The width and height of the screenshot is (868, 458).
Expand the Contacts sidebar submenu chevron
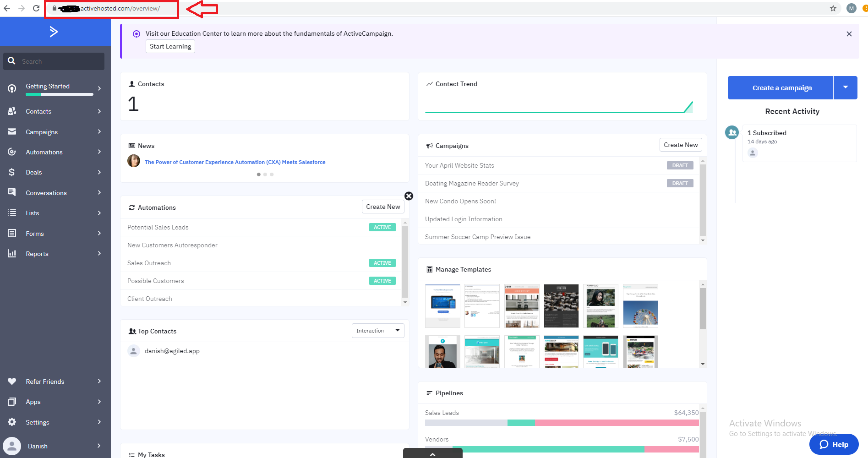tap(99, 111)
